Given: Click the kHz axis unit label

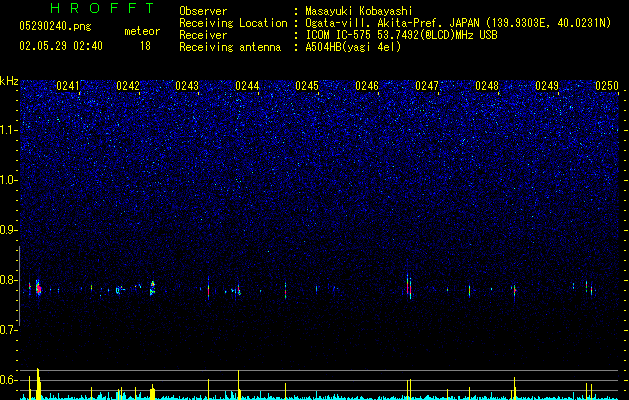Looking at the screenshot, I should (9, 81).
